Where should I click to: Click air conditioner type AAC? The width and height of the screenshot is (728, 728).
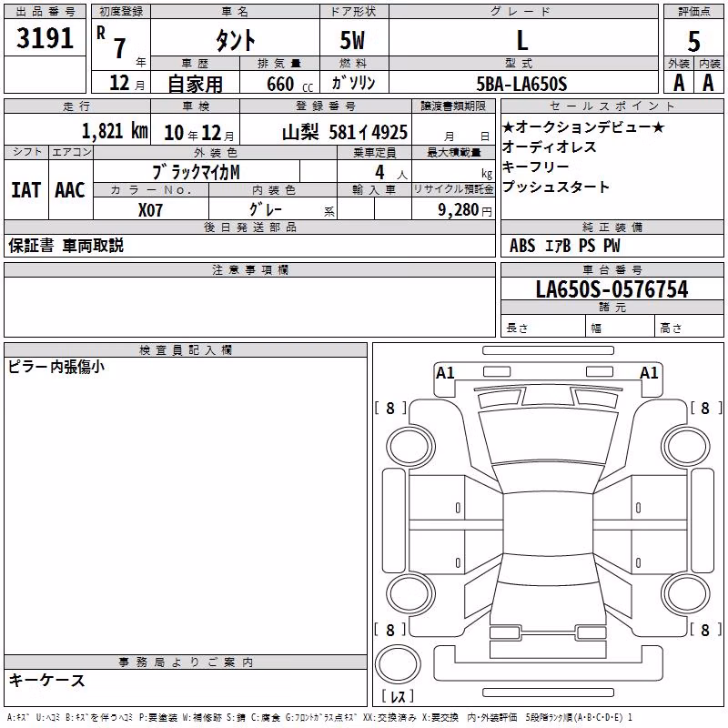tap(70, 190)
